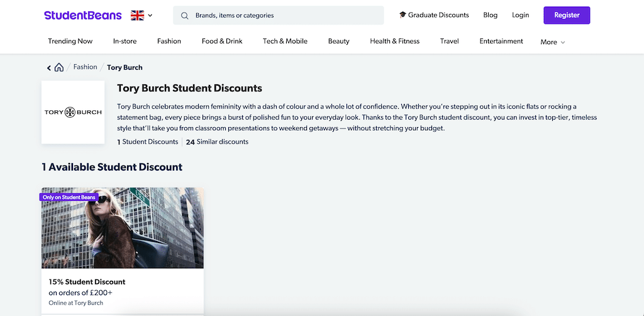This screenshot has width=644, height=316.
Task: Click the Only on Student Beans badge
Action: click(69, 197)
